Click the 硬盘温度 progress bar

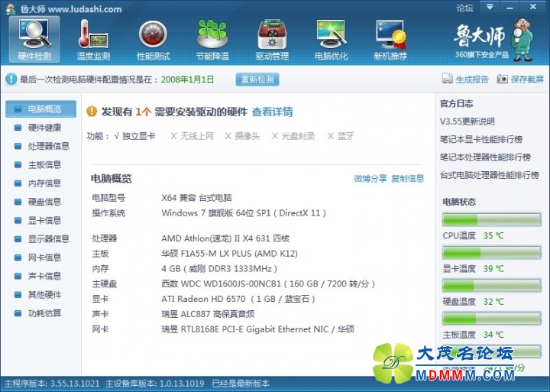[x=491, y=285]
